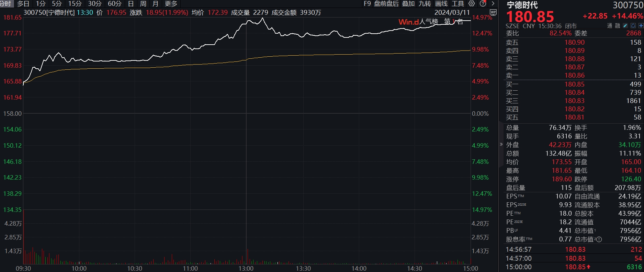Image resolution: width=644 pixels, height=272 pixels.
Task: Click the 最高 value 181.65
Action: click(x=562, y=171)
